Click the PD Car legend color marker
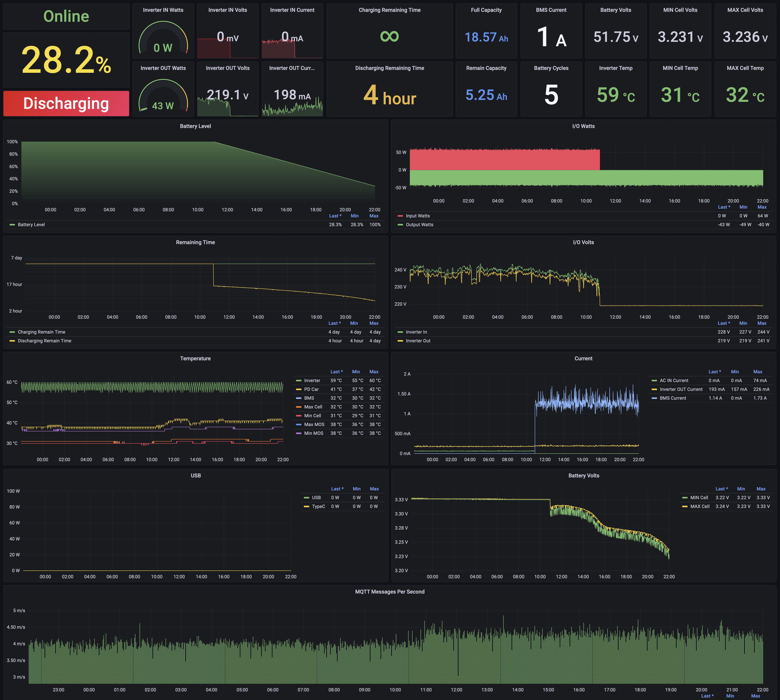This screenshot has height=700, width=780. [x=299, y=389]
